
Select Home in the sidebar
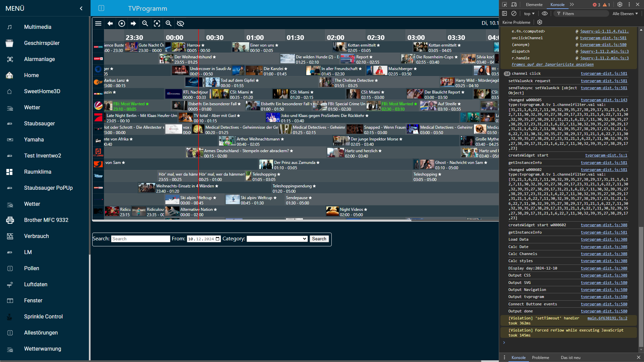point(31,75)
